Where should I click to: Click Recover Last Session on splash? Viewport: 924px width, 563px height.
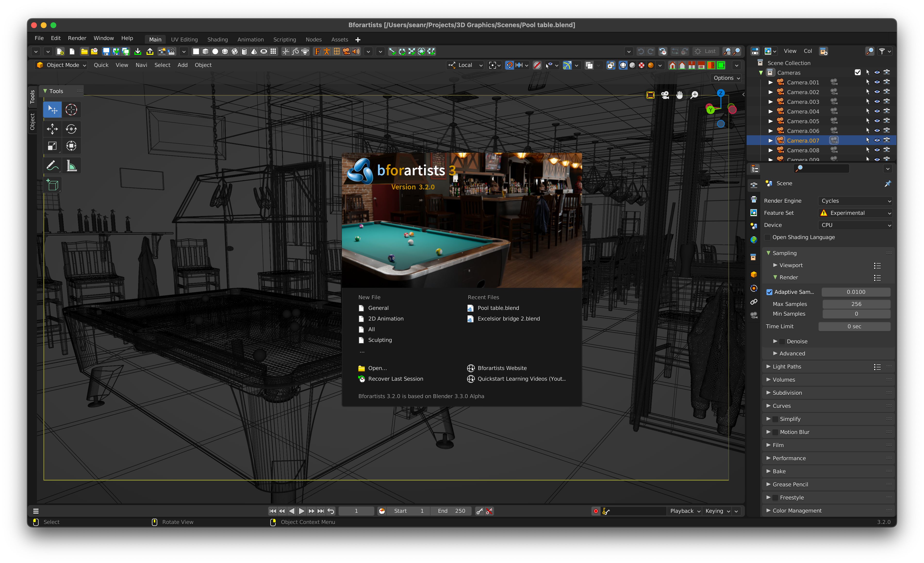[x=391, y=379]
